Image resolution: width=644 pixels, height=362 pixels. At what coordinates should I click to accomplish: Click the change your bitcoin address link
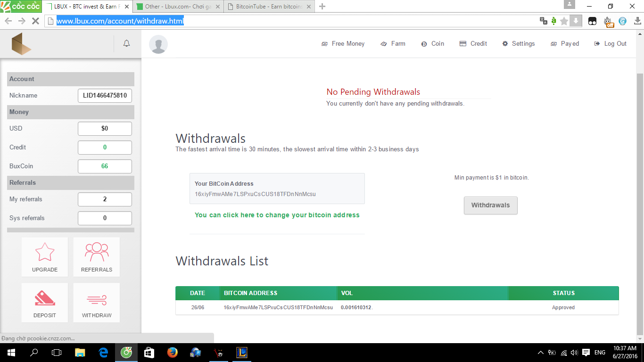click(x=277, y=215)
